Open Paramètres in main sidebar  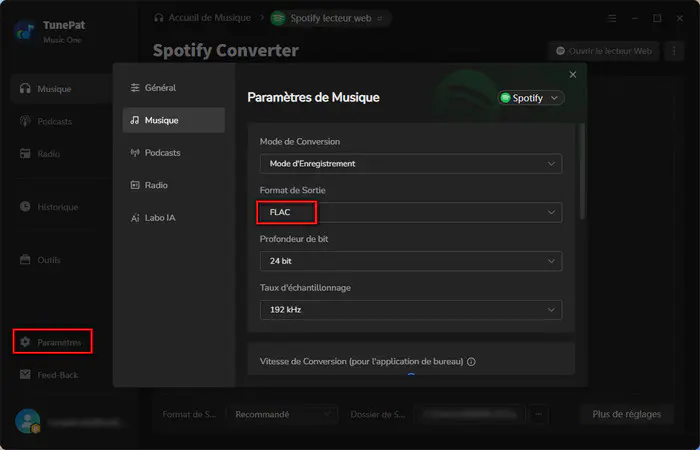pos(53,342)
